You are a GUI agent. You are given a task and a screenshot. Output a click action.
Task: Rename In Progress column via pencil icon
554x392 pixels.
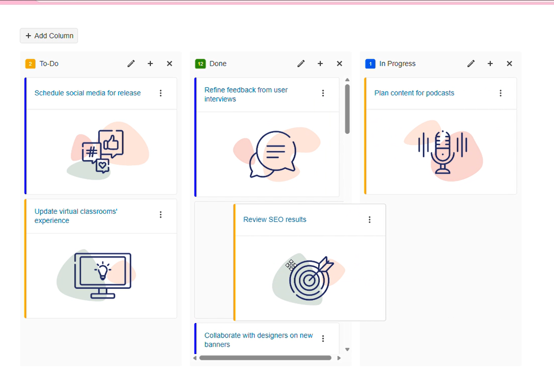471,64
